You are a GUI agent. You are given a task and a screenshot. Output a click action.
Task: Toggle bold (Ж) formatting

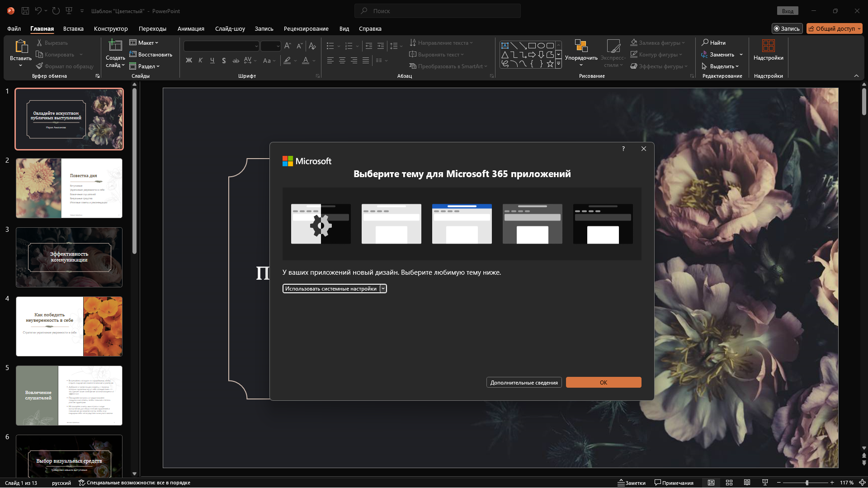(x=189, y=61)
